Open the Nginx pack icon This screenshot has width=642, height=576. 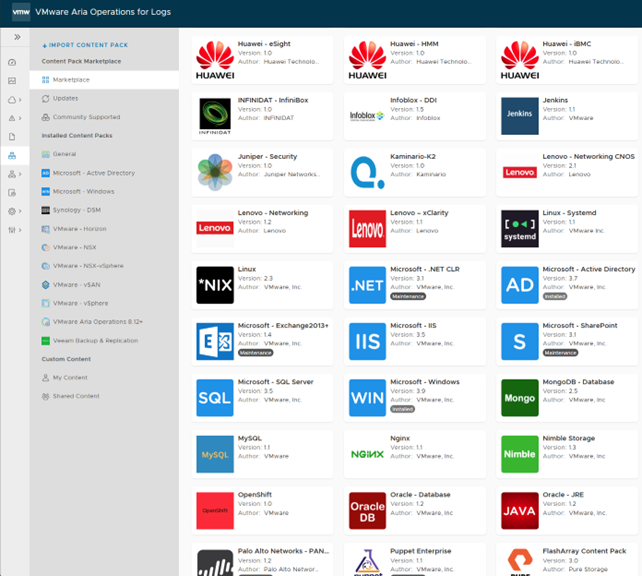coord(367,454)
